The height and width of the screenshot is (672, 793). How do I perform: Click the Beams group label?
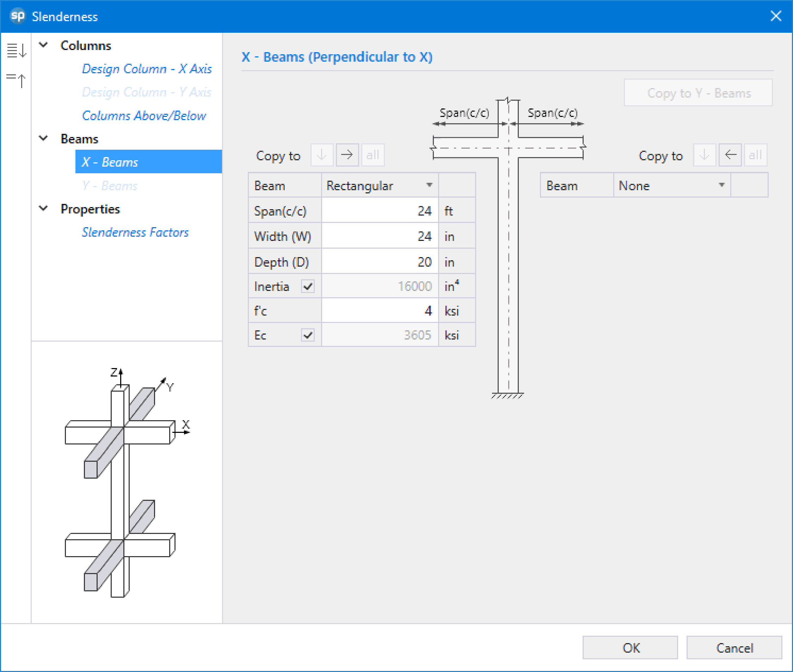pos(80,139)
